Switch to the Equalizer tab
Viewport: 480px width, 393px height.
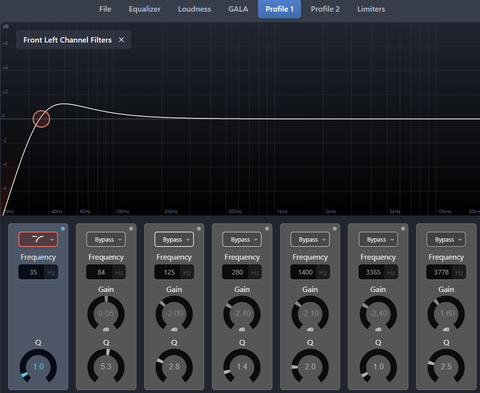coord(144,9)
